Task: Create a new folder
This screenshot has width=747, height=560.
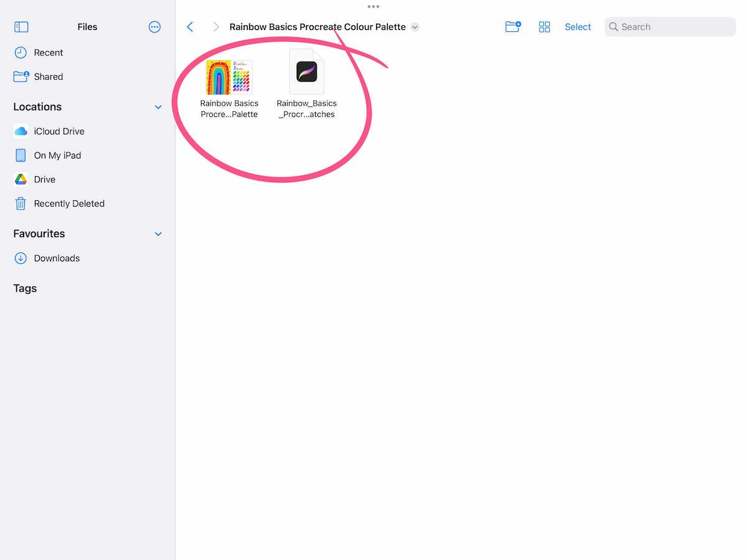Action: pyautogui.click(x=512, y=27)
